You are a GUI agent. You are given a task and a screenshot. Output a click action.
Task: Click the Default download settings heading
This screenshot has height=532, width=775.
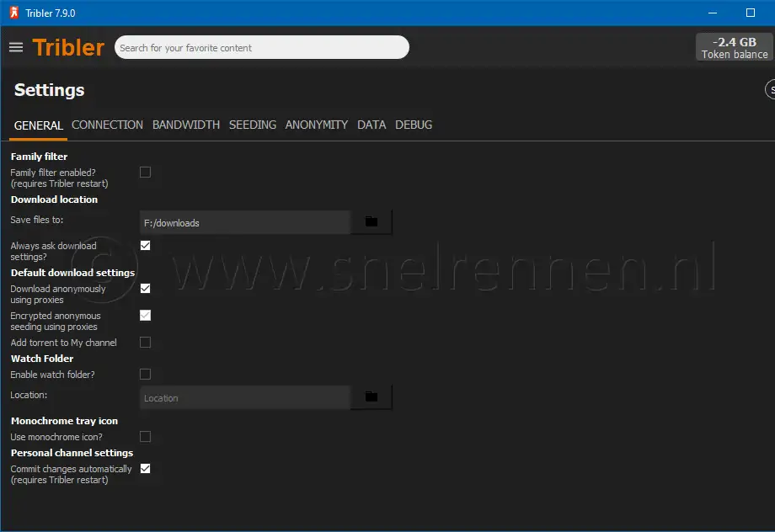pos(72,273)
